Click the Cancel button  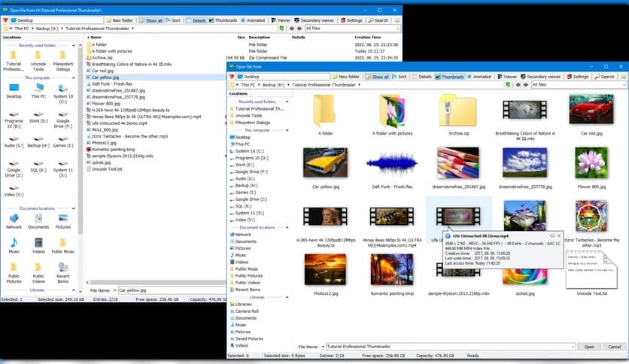pos(613,347)
